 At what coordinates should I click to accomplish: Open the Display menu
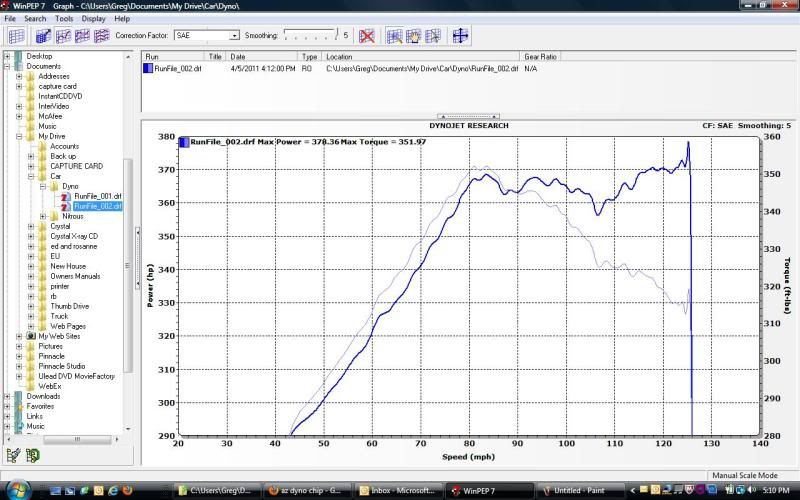pos(94,18)
